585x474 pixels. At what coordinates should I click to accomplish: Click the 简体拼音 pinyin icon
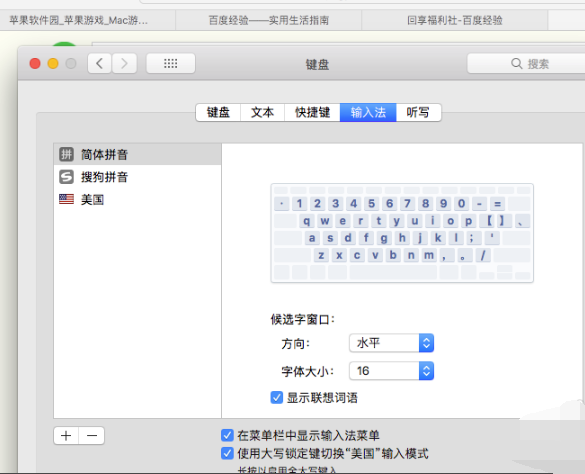tap(66, 154)
